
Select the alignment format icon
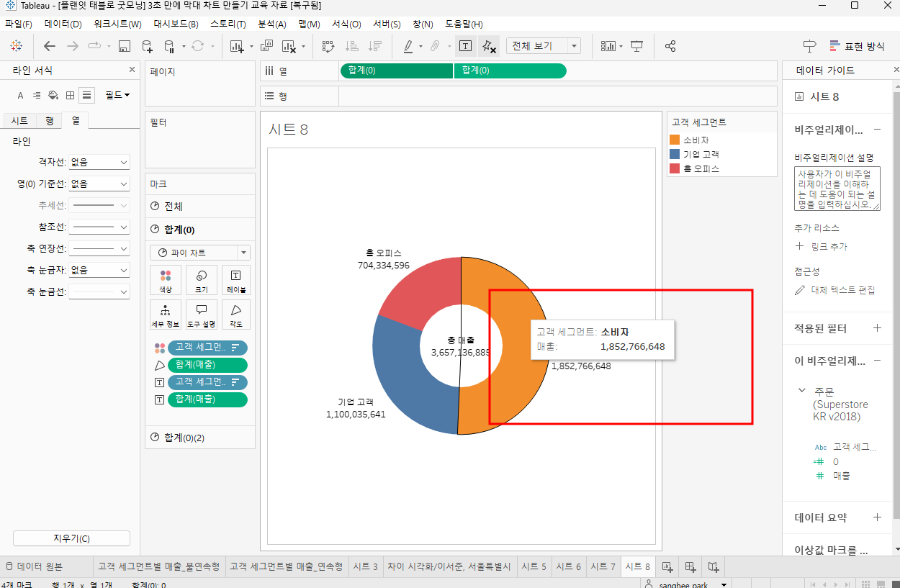pyautogui.click(x=37, y=95)
